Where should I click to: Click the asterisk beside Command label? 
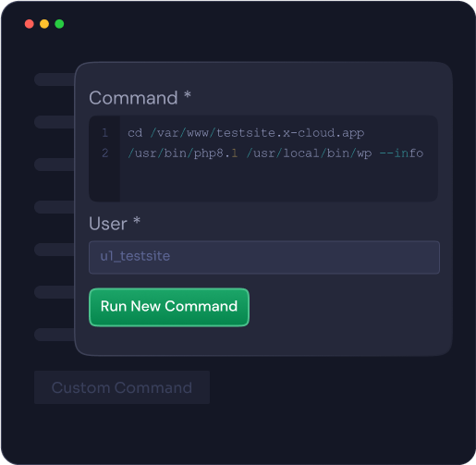[188, 94]
